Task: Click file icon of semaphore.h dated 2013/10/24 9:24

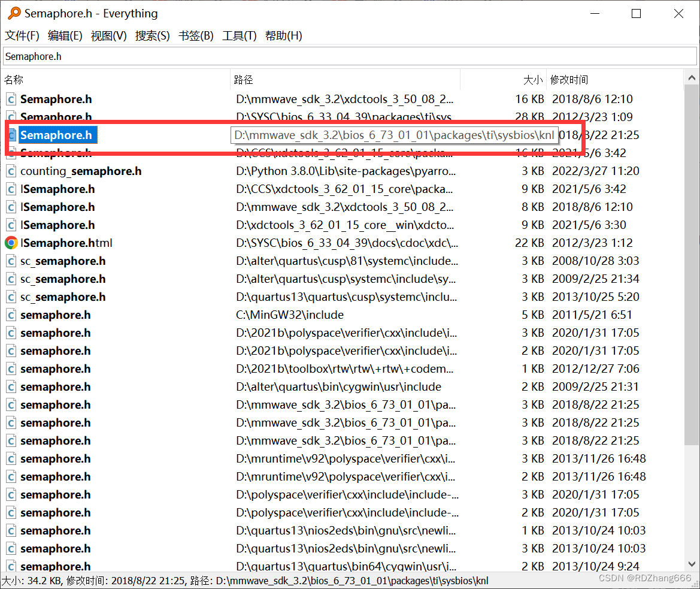Action: 11,566
